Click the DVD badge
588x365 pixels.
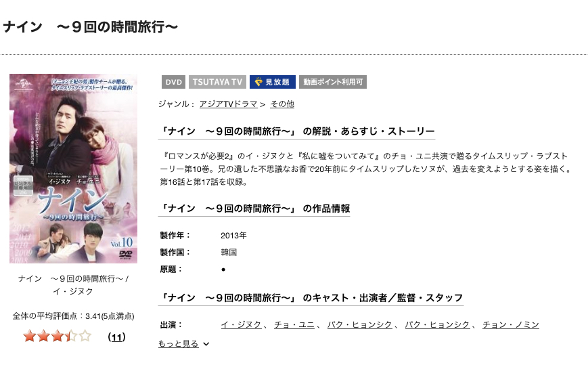pos(173,82)
